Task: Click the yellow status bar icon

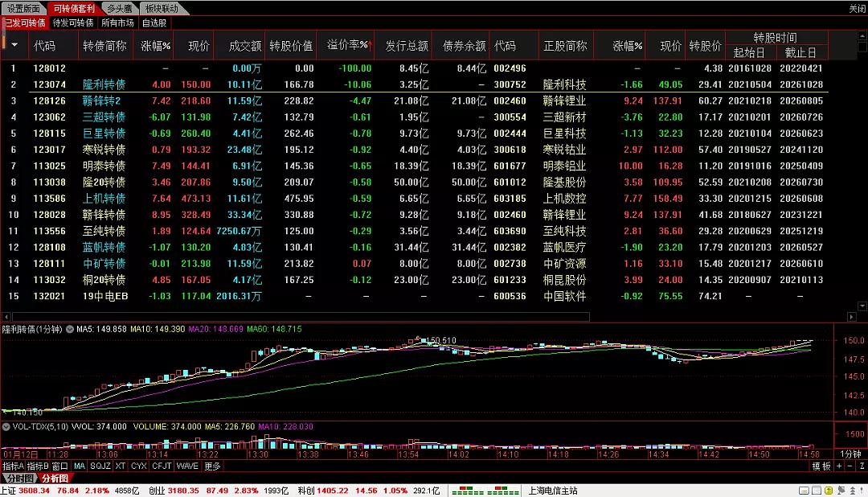Action: [x=829, y=491]
